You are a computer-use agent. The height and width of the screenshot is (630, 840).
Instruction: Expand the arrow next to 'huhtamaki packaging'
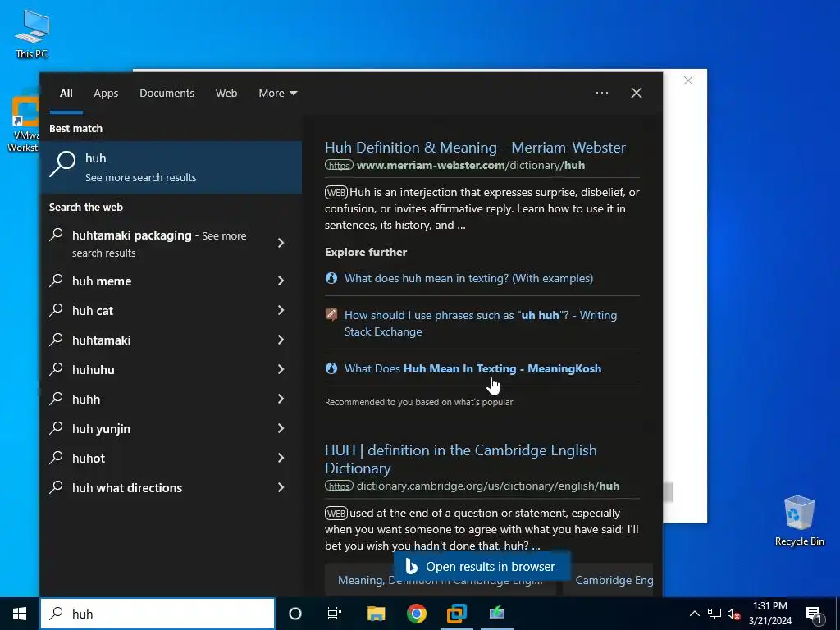281,243
